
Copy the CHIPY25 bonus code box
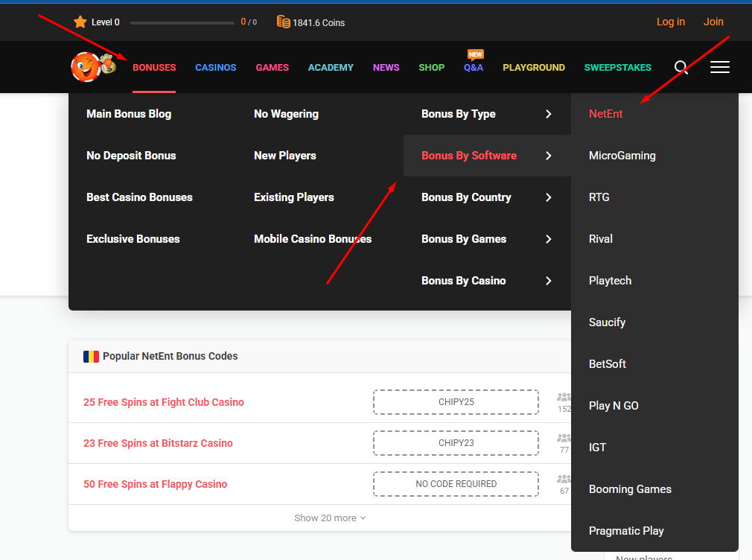456,402
